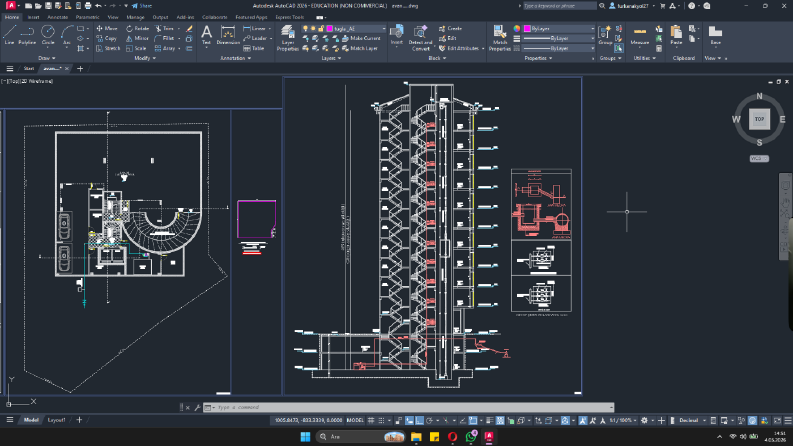Screen dimensions: 793x446
Task: Toggle lineweight display in status bar
Action: point(489,420)
